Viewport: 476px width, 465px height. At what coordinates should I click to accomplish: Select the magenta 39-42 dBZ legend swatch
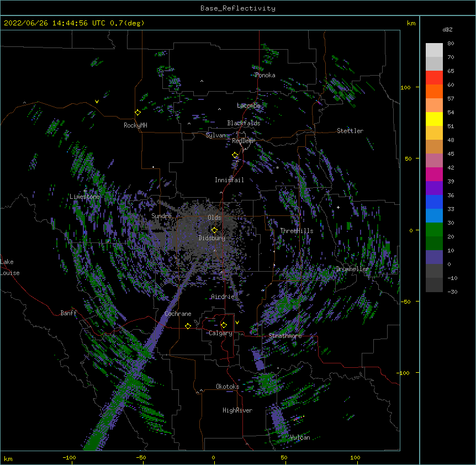[434, 174]
